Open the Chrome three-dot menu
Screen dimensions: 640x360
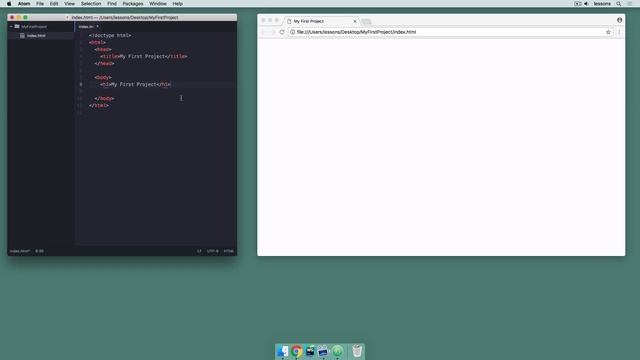(x=619, y=32)
